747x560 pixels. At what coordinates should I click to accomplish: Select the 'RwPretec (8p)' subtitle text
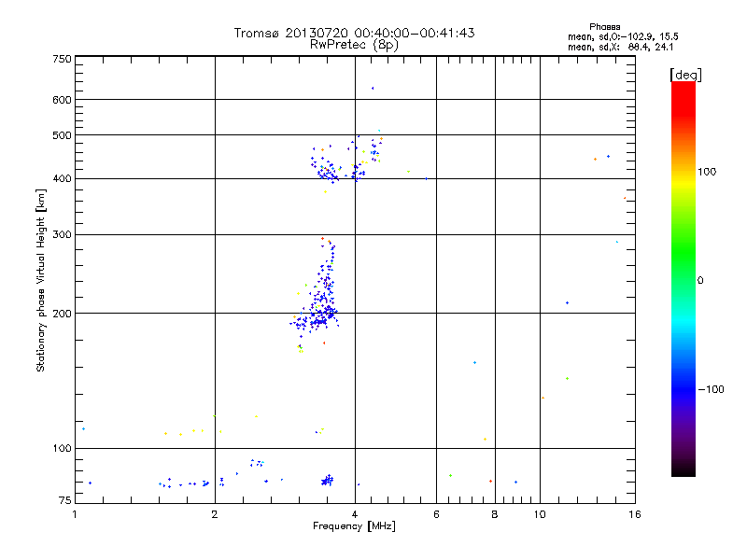point(354,45)
